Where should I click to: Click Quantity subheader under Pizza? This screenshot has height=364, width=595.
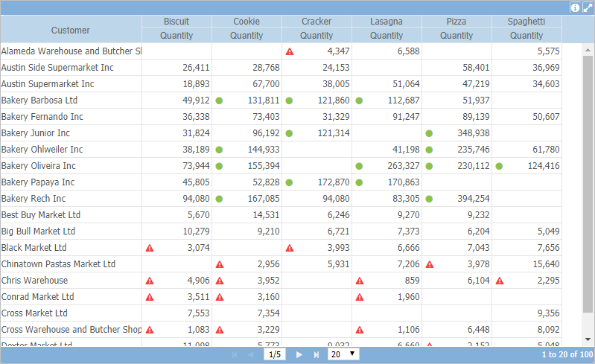456,35
